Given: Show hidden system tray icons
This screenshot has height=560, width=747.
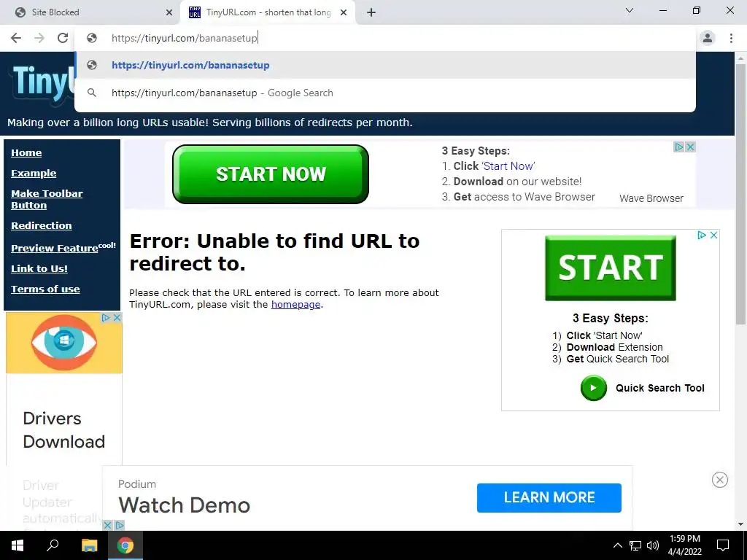Looking at the screenshot, I should point(617,545).
